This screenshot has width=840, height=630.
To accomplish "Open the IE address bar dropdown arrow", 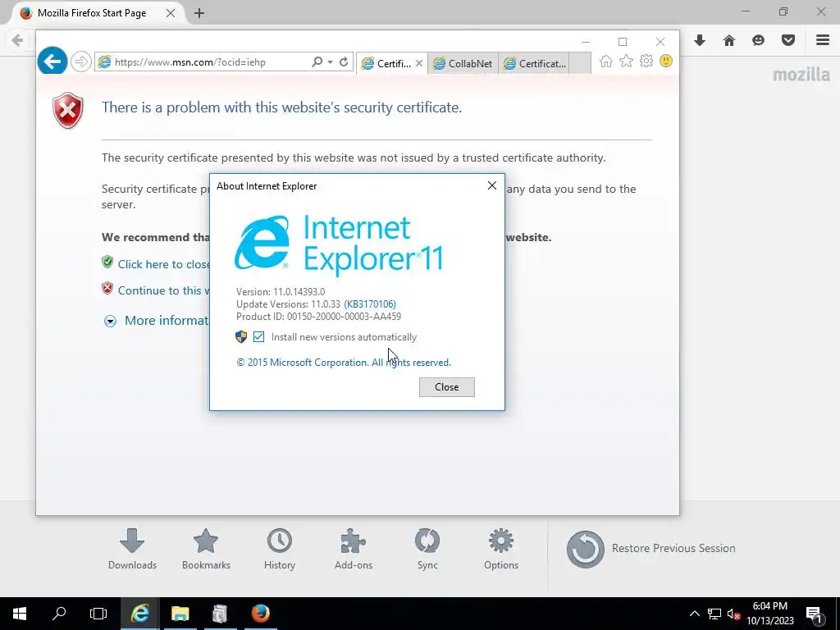I will pos(330,62).
